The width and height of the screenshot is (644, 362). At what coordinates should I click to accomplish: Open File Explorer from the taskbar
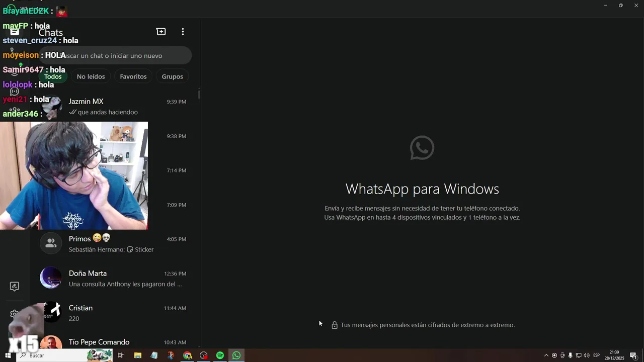(x=137, y=355)
